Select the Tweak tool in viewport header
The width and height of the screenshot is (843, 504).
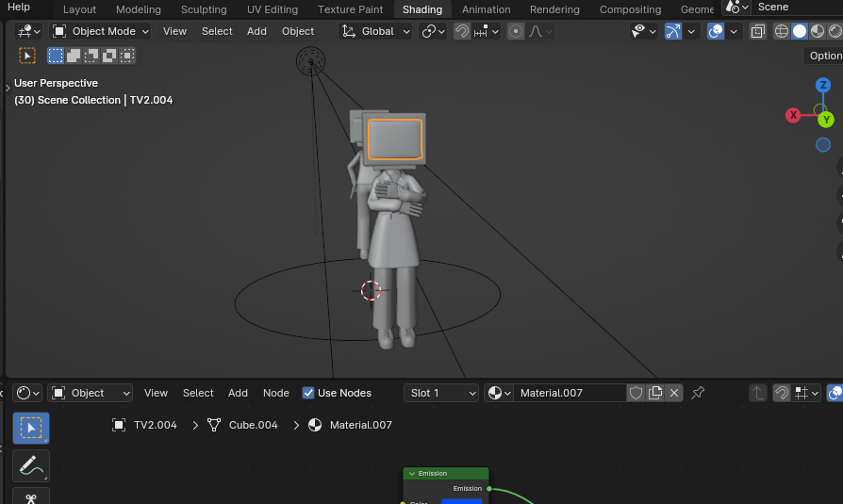pyautogui.click(x=27, y=56)
